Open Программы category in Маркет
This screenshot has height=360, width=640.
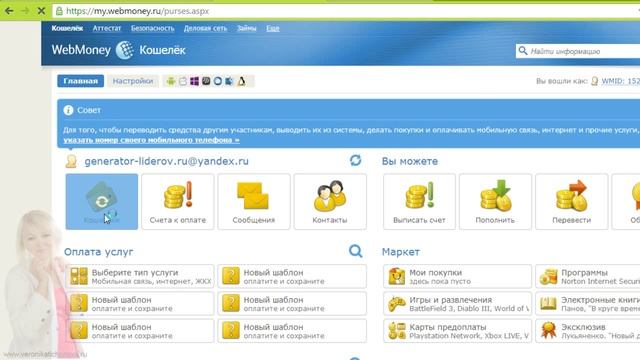588,276
